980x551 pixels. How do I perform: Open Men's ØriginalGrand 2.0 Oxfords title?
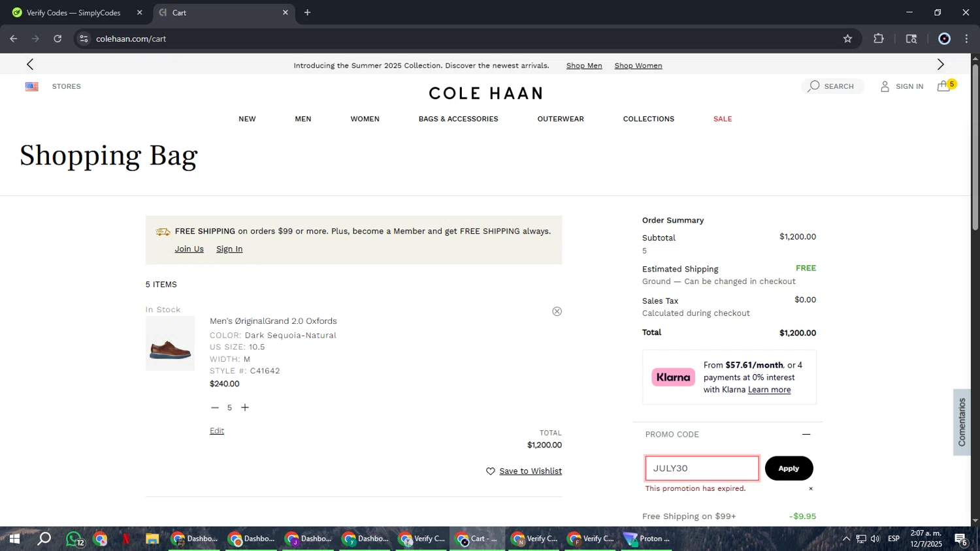[273, 321]
